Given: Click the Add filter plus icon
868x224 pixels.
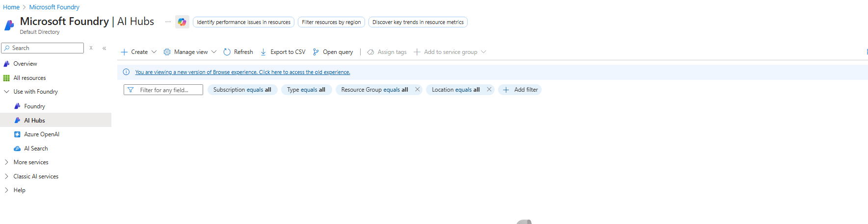Looking at the screenshot, I should pos(506,90).
